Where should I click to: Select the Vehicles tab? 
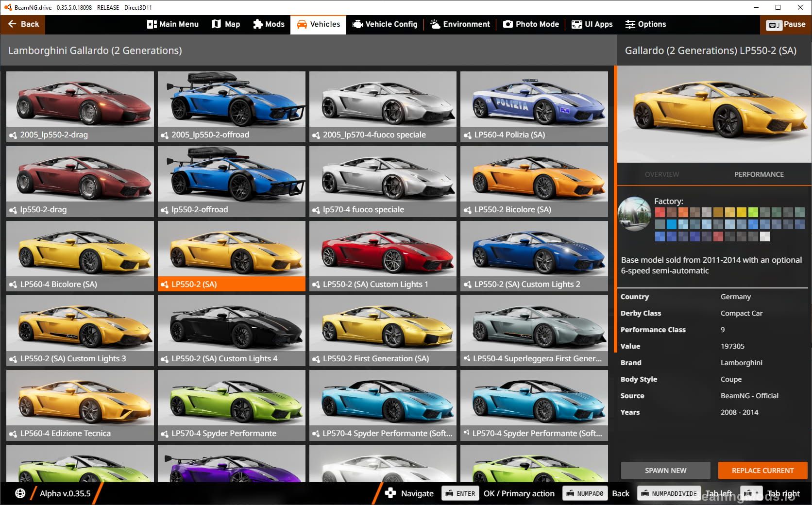[318, 24]
